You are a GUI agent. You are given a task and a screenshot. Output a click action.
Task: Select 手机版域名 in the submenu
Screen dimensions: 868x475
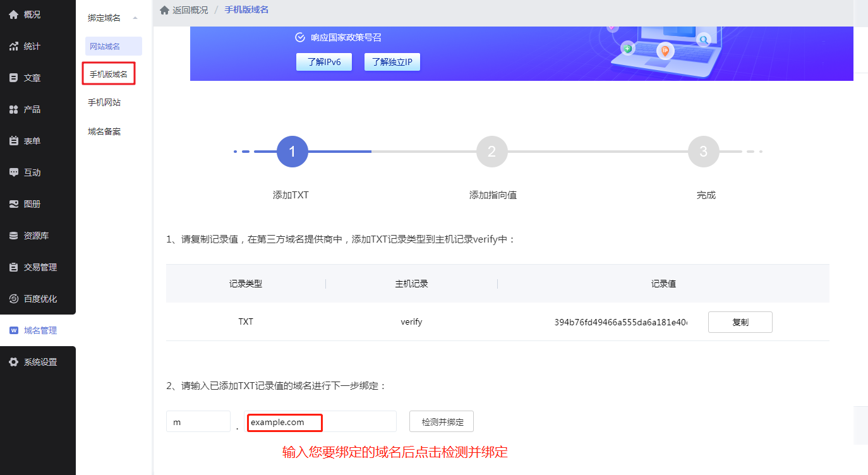pos(109,74)
